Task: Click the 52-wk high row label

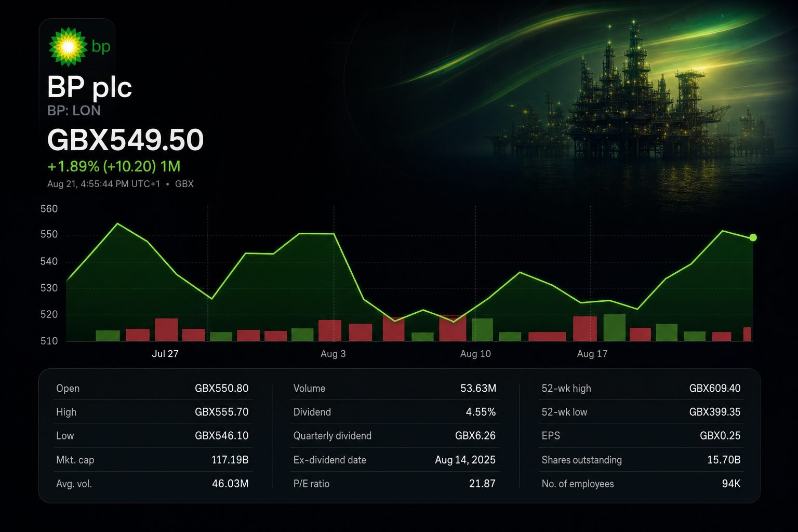Action: click(x=566, y=388)
